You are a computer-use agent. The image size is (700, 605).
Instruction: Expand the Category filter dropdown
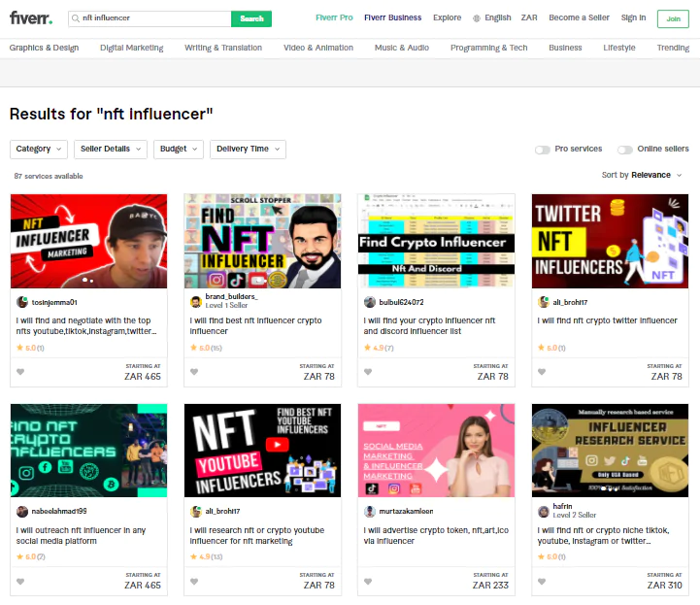point(39,150)
